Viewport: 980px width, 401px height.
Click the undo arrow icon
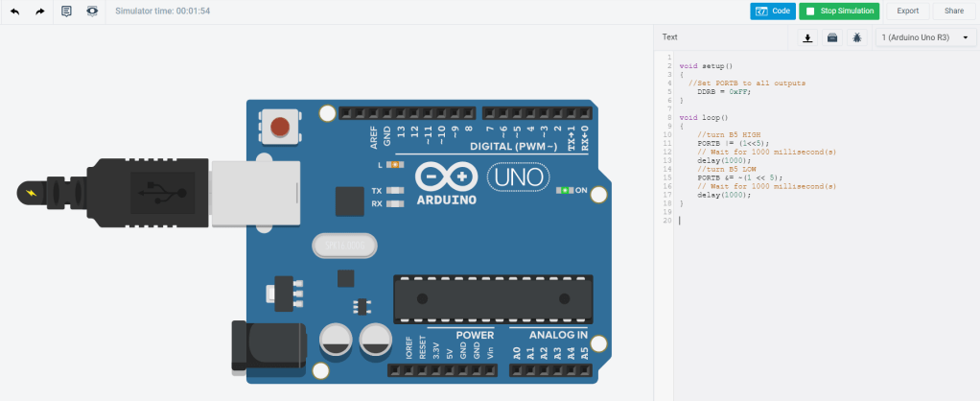coord(14,12)
